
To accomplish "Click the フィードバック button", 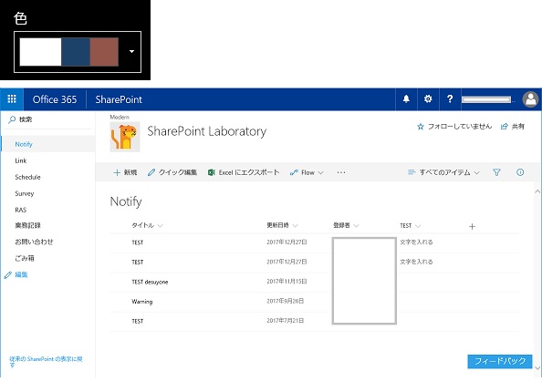I will tap(500, 361).
